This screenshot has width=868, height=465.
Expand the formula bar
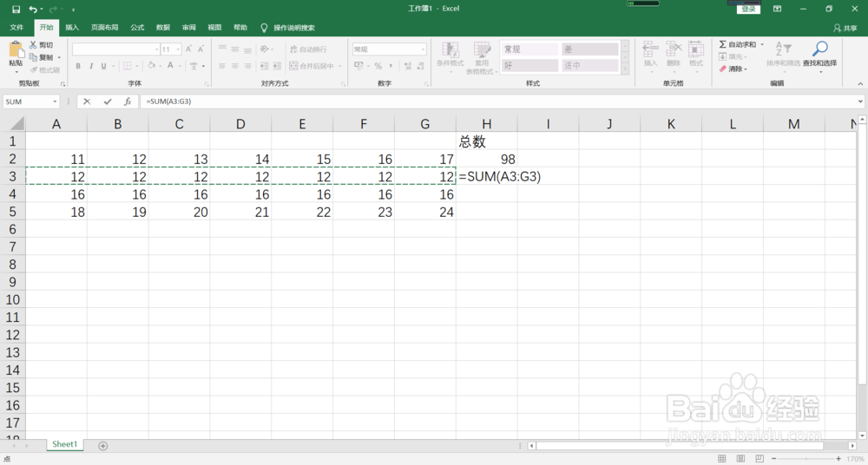pos(860,102)
